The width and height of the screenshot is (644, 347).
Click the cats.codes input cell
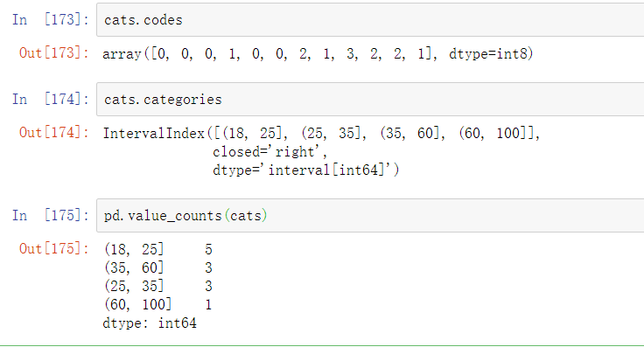(x=370, y=20)
